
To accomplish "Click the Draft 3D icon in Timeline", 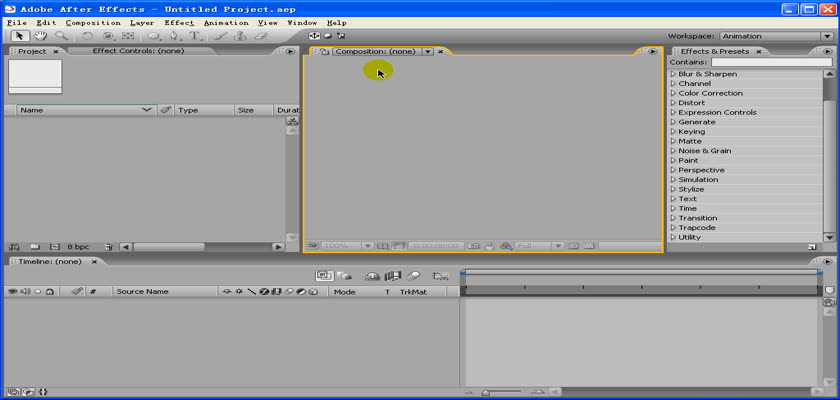I will point(346,276).
